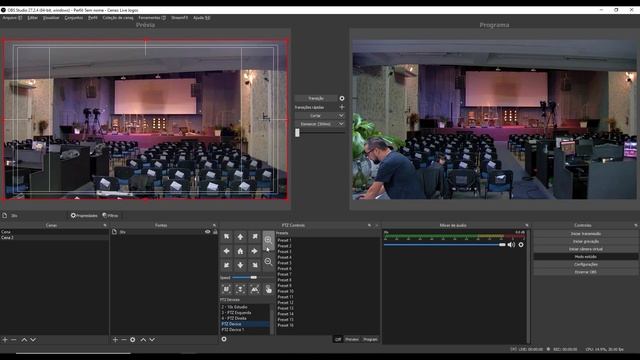Pan camera up-left in PTZ Controls
The height and width of the screenshot is (360, 640).
coord(227,237)
